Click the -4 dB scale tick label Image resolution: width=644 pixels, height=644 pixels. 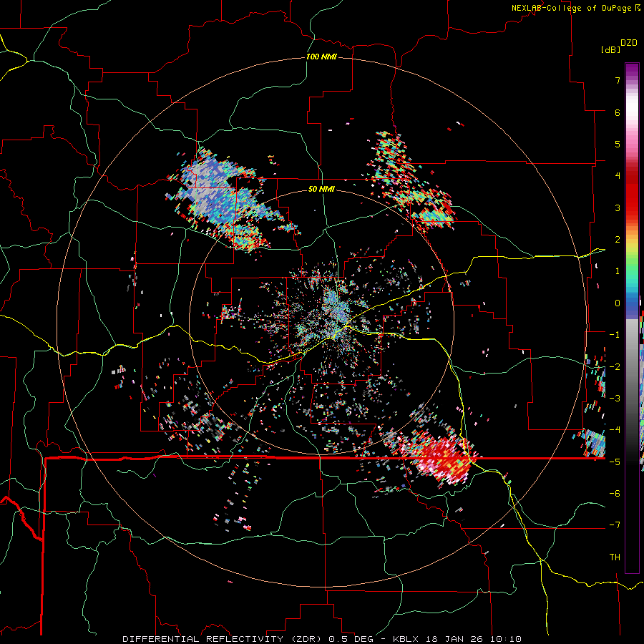pos(615,430)
